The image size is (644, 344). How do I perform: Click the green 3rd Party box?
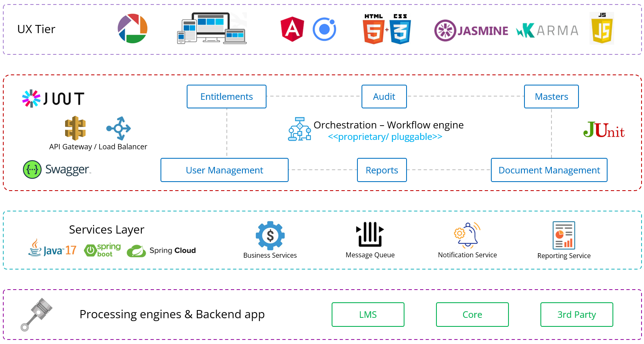pos(577,315)
